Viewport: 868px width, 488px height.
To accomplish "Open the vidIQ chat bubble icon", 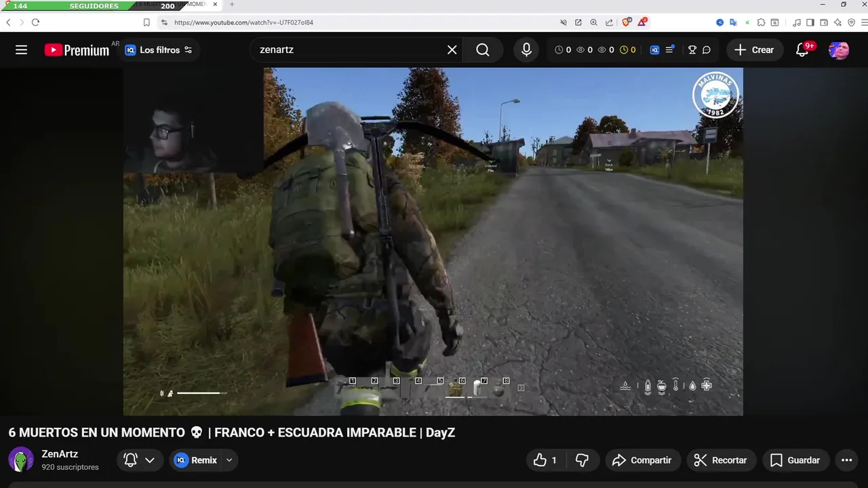I will pyautogui.click(x=707, y=50).
